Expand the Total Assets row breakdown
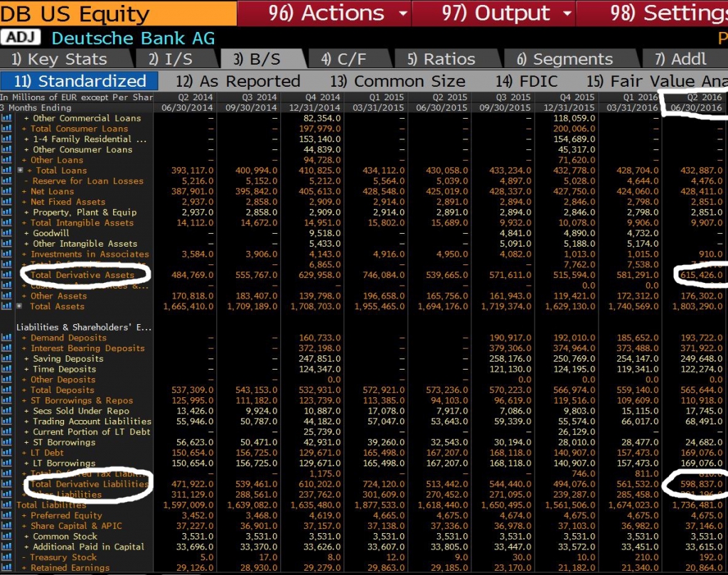 (19, 306)
